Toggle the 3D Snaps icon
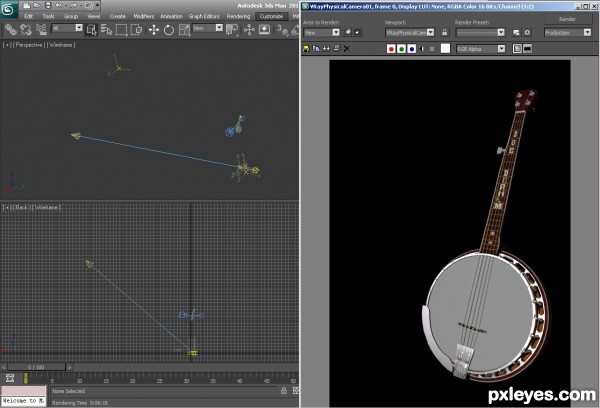 282,29
